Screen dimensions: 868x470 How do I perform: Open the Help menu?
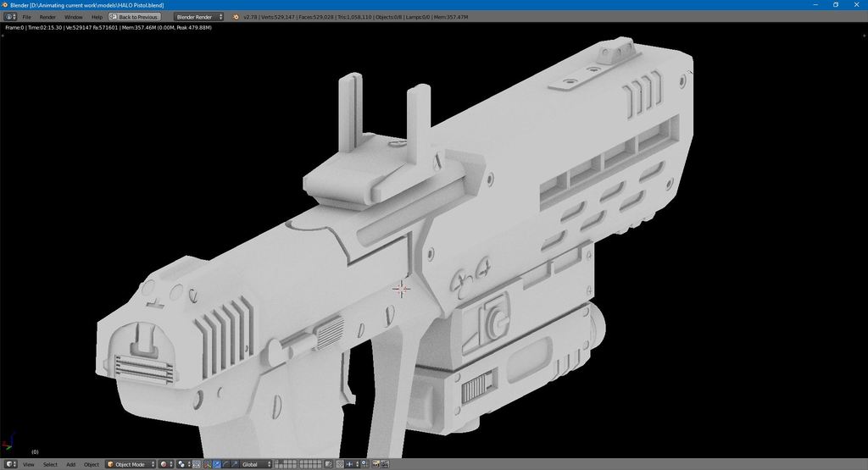(x=97, y=17)
